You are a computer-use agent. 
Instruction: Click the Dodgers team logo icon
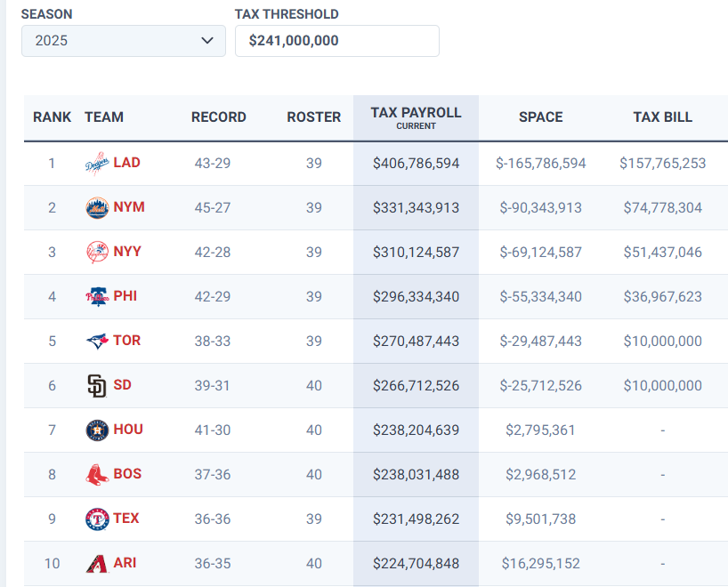tap(96, 164)
